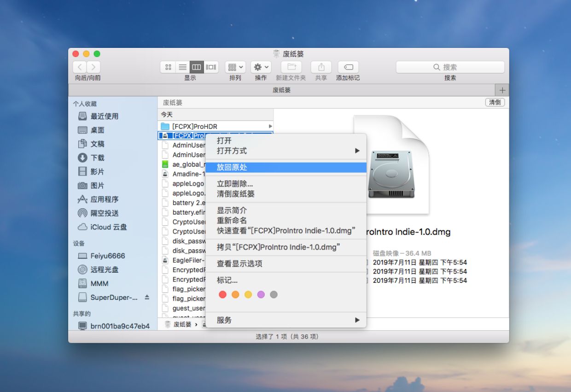Choose 快速查看 for the ProIntro dmg
This screenshot has width=571, height=392.
coord(286,230)
